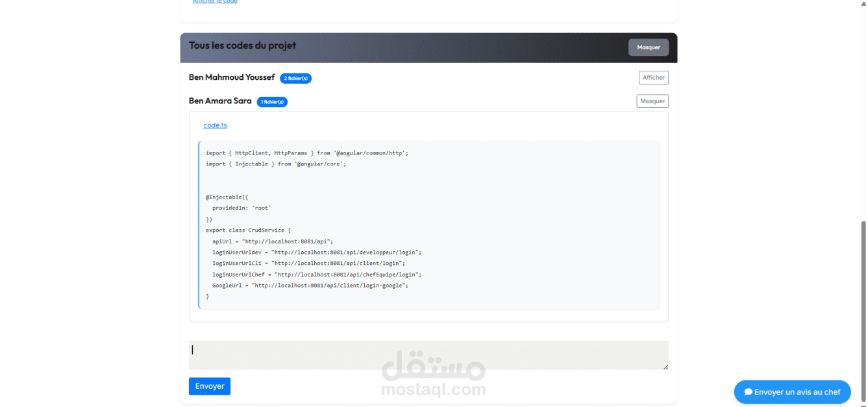868x407 pixels.
Task: Click the Injectable import code line
Action: point(276,164)
